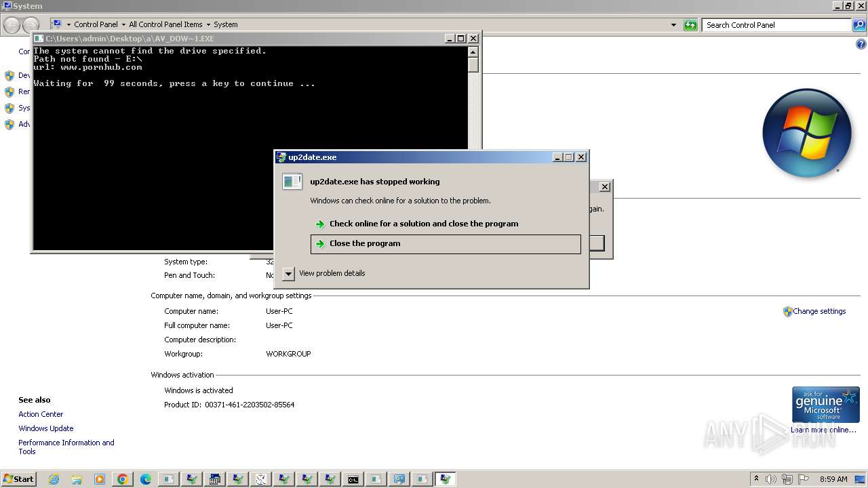Click the refresh button next to address bar
Viewport: 868px width, 488px height.
690,25
